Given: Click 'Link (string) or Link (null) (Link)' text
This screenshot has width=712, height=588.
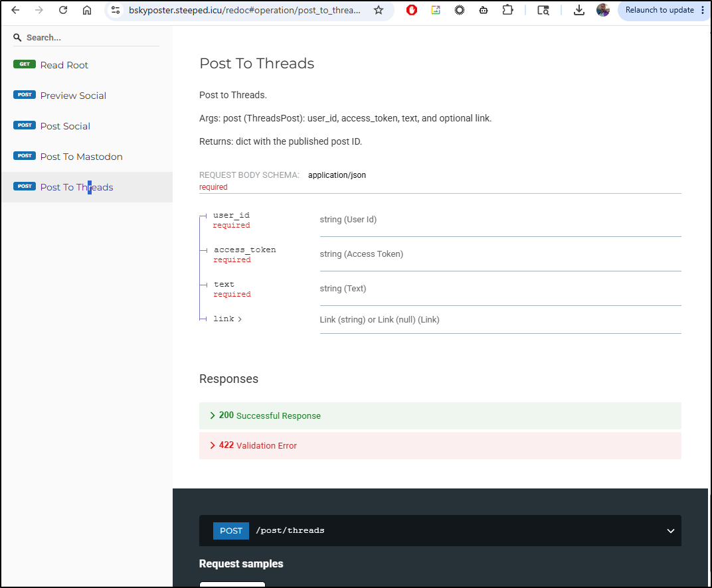Looking at the screenshot, I should pyautogui.click(x=380, y=319).
